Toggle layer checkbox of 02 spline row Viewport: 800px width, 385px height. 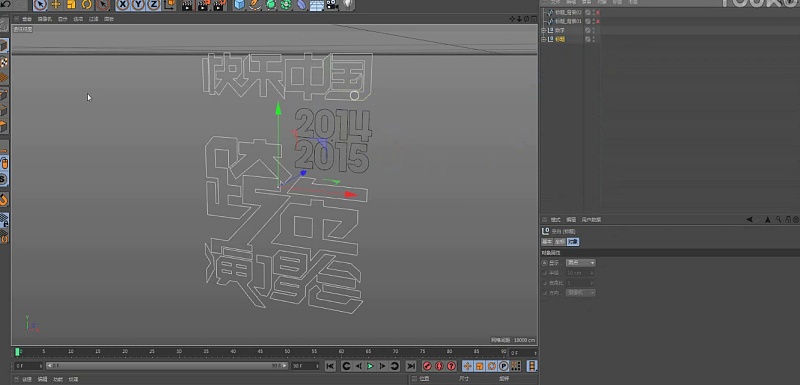(x=588, y=12)
